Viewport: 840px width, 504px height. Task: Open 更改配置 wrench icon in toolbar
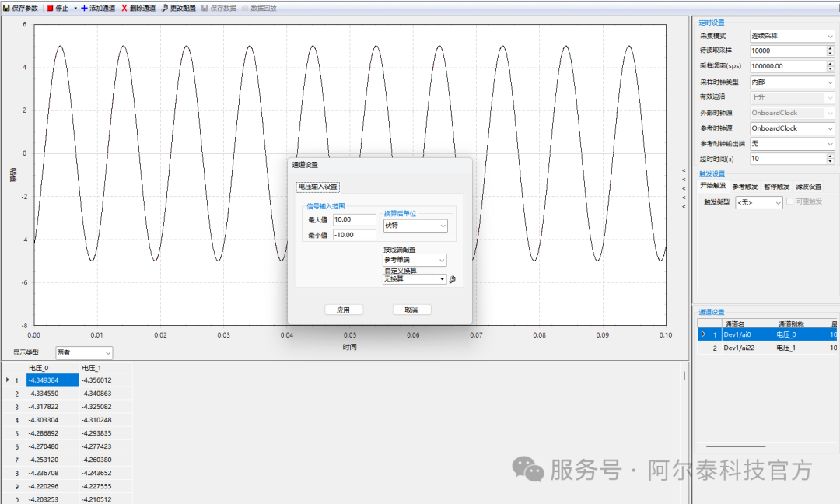tap(165, 8)
